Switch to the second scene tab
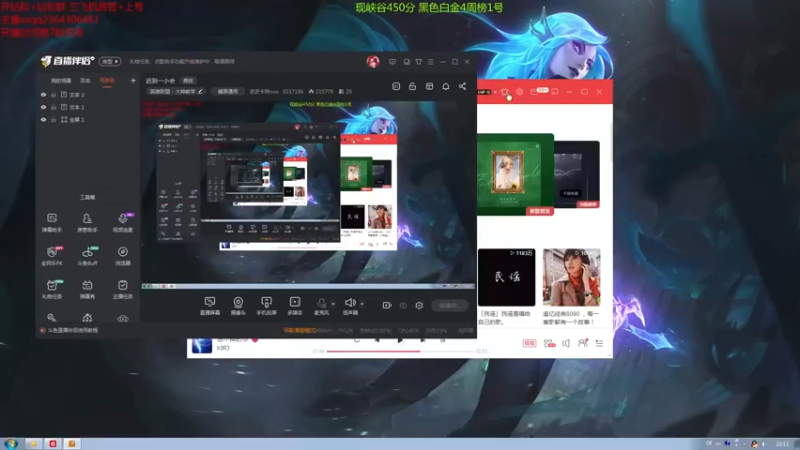This screenshot has height=450, width=800. (85, 81)
